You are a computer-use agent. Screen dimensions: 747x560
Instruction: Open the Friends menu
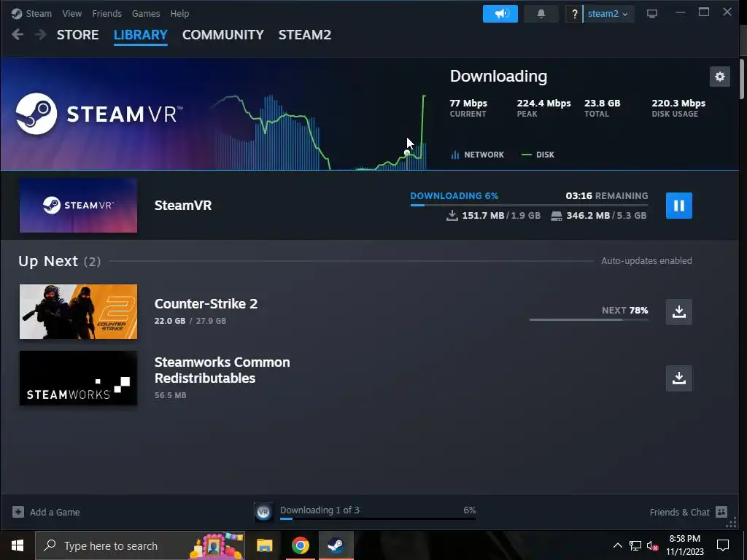(x=107, y=14)
